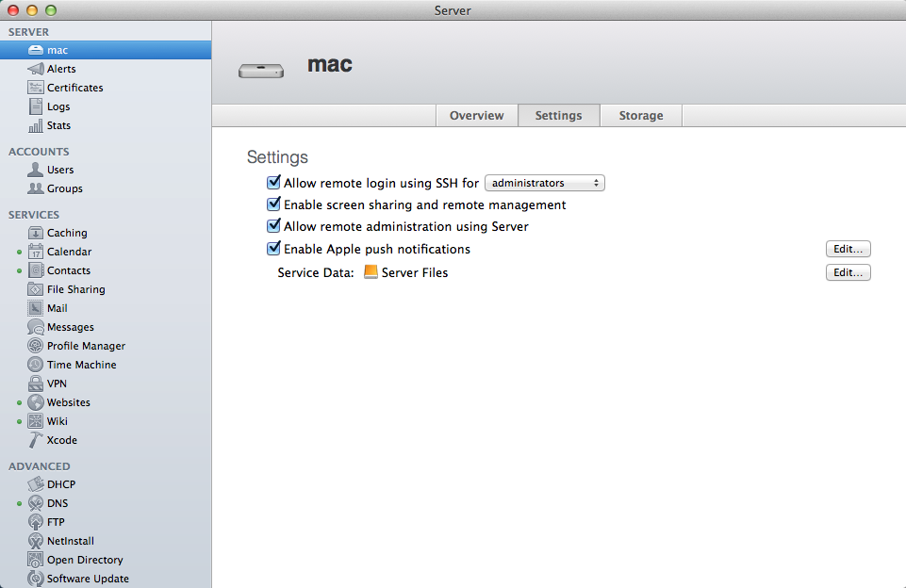
Task: Open the Xcode hammer icon
Action: (36, 440)
